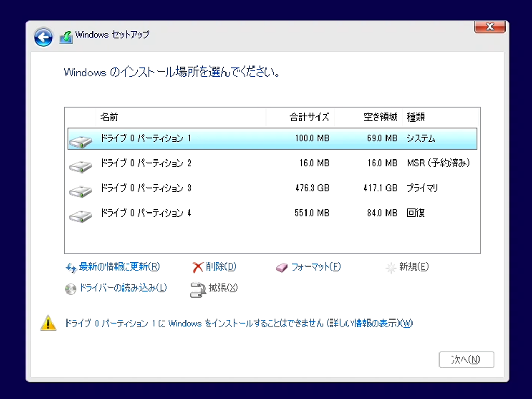Click the プライマリ type cell

point(422,188)
